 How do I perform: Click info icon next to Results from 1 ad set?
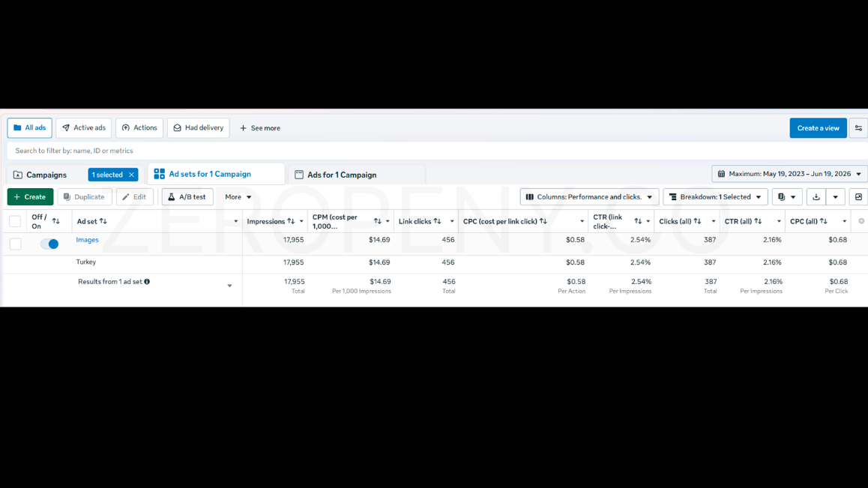click(x=147, y=282)
